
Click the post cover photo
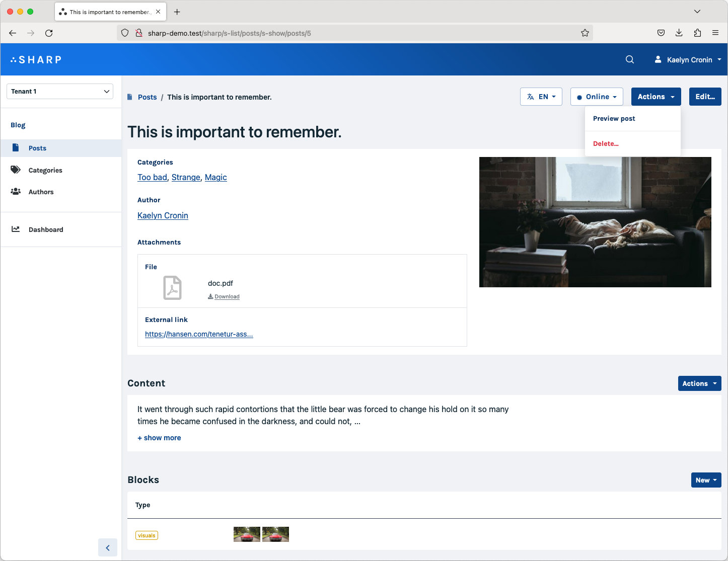tap(595, 222)
